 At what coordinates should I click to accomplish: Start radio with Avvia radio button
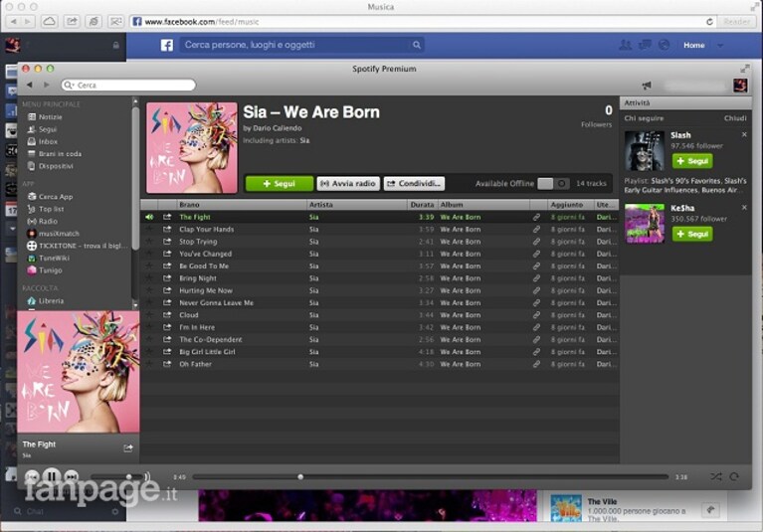point(348,183)
